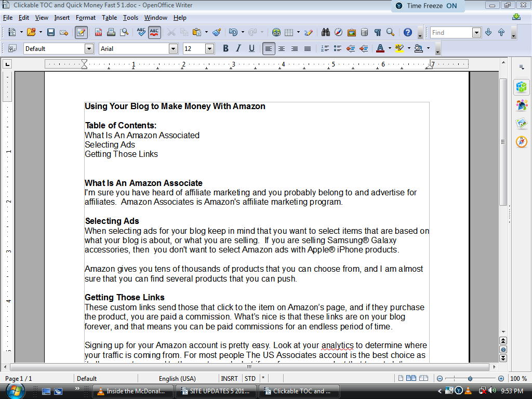Click the New document icon
Viewport: 532px width, 399px height.
(x=12, y=32)
